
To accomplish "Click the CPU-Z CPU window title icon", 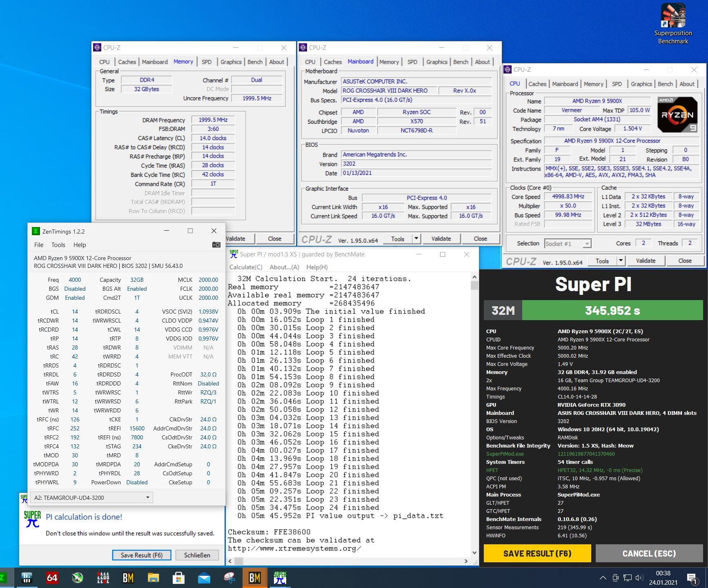I will tap(508, 69).
